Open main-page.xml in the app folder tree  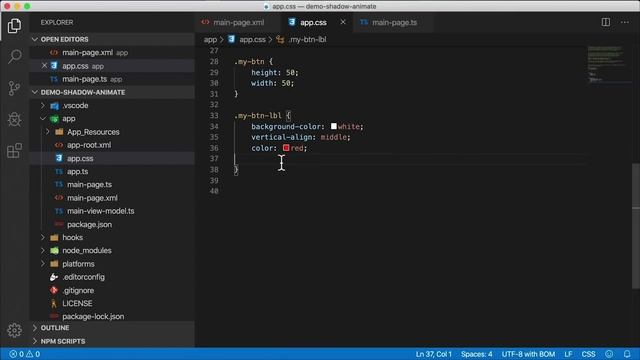[92, 198]
